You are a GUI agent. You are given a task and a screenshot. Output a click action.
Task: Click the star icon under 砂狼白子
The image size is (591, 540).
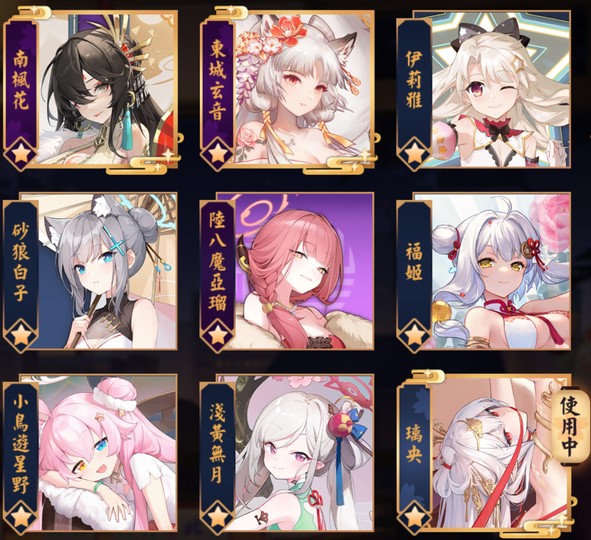tap(21, 335)
